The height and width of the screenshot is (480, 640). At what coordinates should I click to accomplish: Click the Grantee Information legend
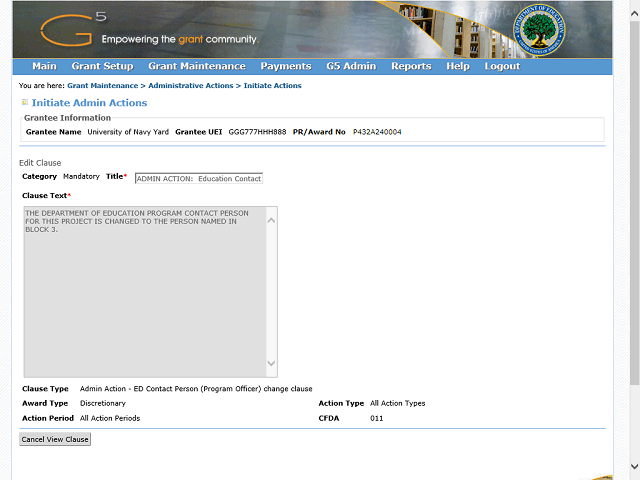tap(67, 118)
